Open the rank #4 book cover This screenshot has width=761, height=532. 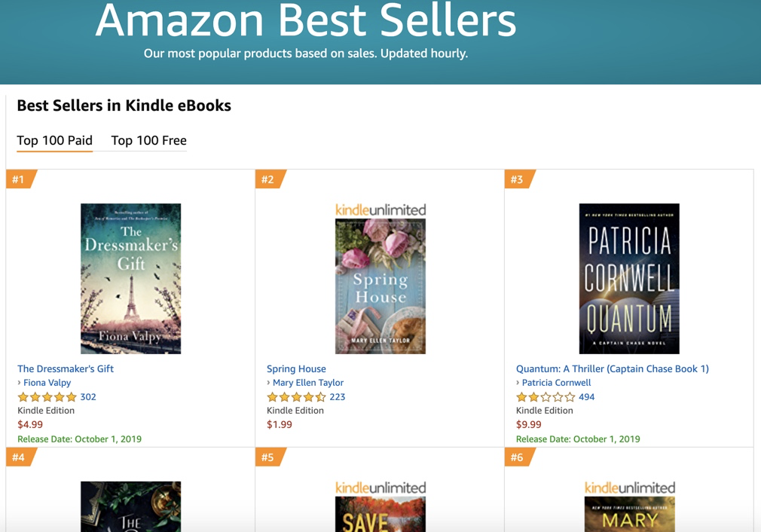pos(130,507)
